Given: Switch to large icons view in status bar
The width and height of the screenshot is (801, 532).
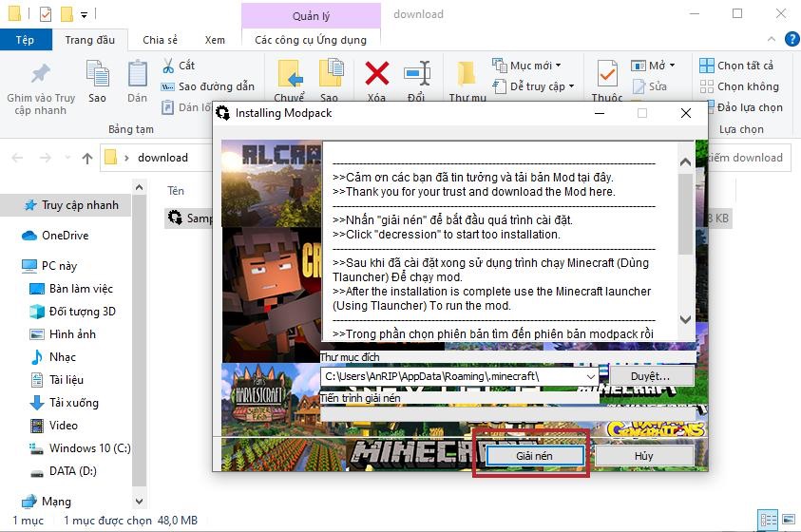Looking at the screenshot, I should pyautogui.click(x=790, y=521).
